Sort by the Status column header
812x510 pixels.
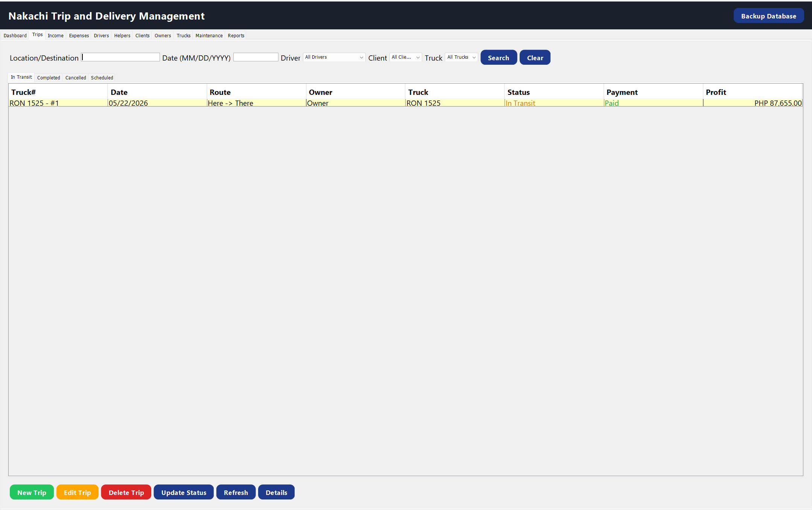tap(554, 92)
